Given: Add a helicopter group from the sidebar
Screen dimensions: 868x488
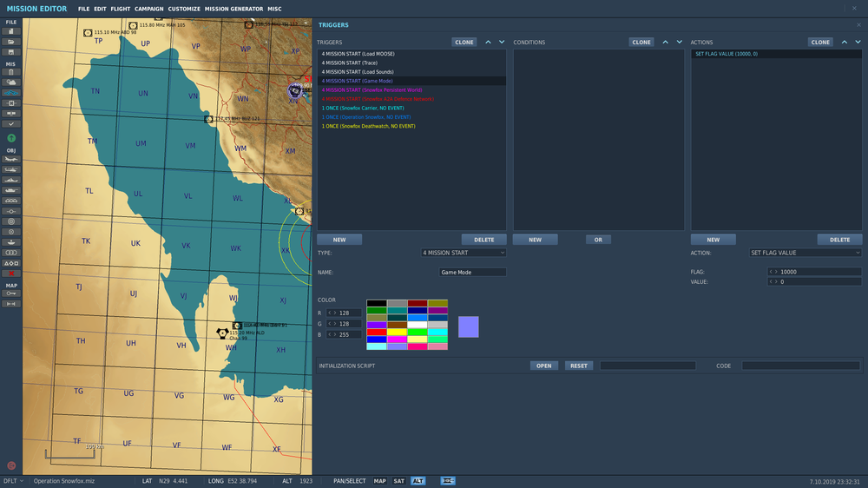Looking at the screenshot, I should click(10, 169).
